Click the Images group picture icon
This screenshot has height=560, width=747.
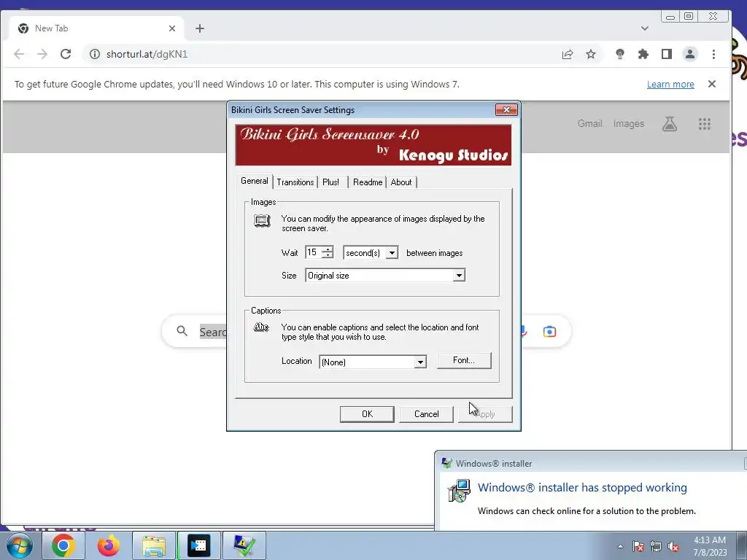tap(262, 221)
